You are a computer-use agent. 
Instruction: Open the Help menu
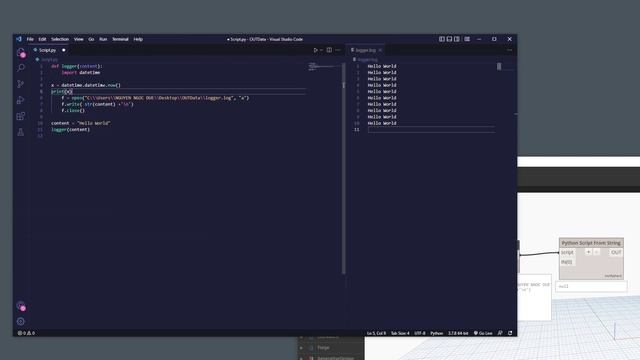point(138,39)
